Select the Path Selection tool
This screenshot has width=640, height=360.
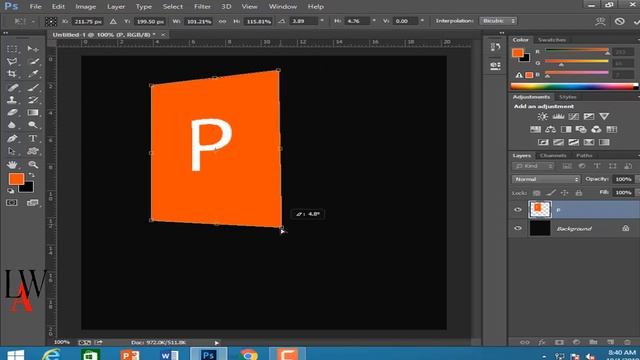[x=12, y=151]
